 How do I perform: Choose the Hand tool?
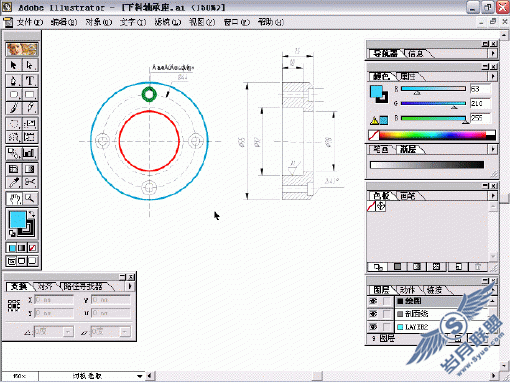pos(14,199)
